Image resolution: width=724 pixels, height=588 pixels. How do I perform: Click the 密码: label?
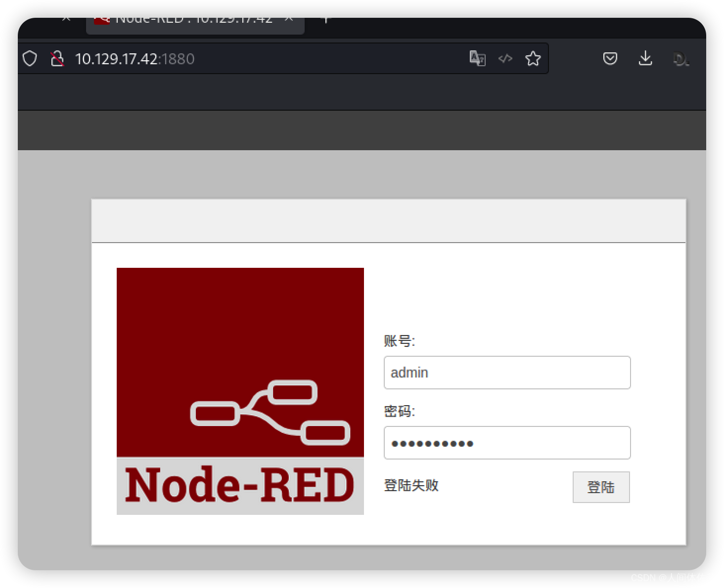pyautogui.click(x=400, y=411)
